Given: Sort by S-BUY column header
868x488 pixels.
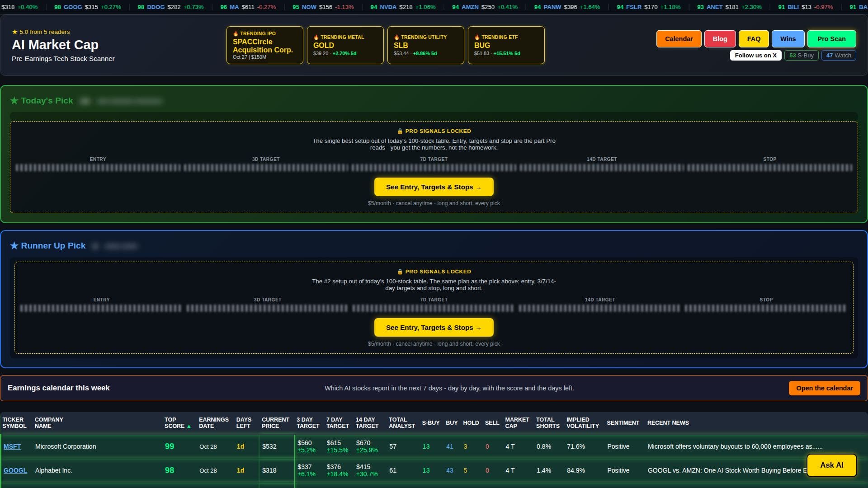Looking at the screenshot, I should (430, 423).
